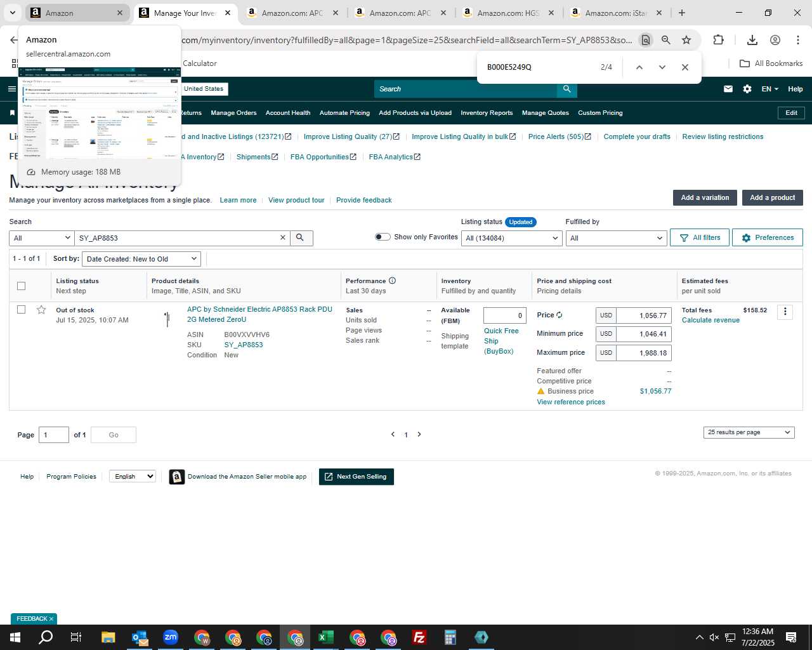Click the Maximum price 1,988.18 field
The width and height of the screenshot is (812, 650).
coord(644,353)
